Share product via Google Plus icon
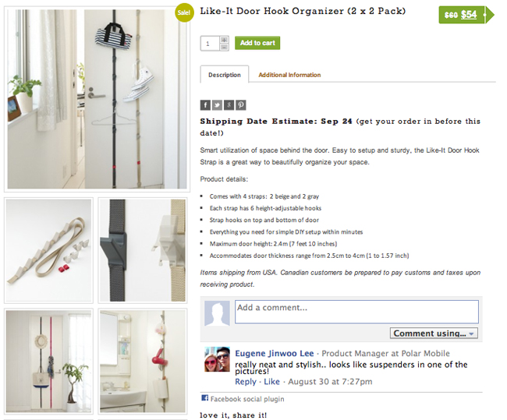The height and width of the screenshot is (420, 507). click(229, 105)
